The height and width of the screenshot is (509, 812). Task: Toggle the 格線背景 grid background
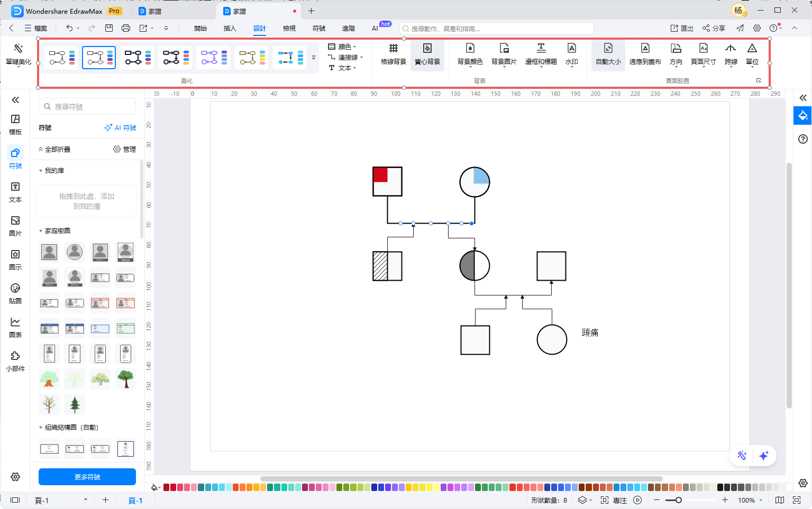click(x=393, y=54)
